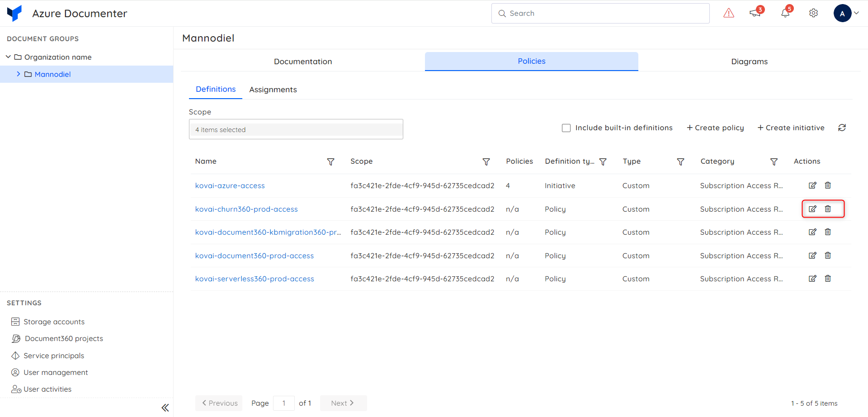This screenshot has width=868, height=417.
Task: Filter the Scope column
Action: click(486, 161)
